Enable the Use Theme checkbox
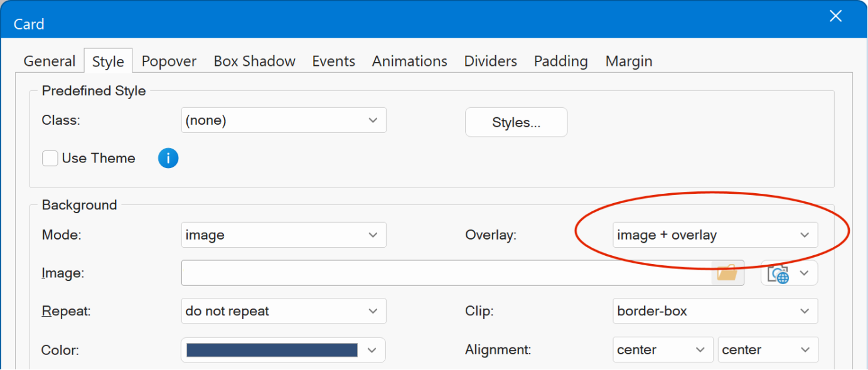 [x=50, y=158]
